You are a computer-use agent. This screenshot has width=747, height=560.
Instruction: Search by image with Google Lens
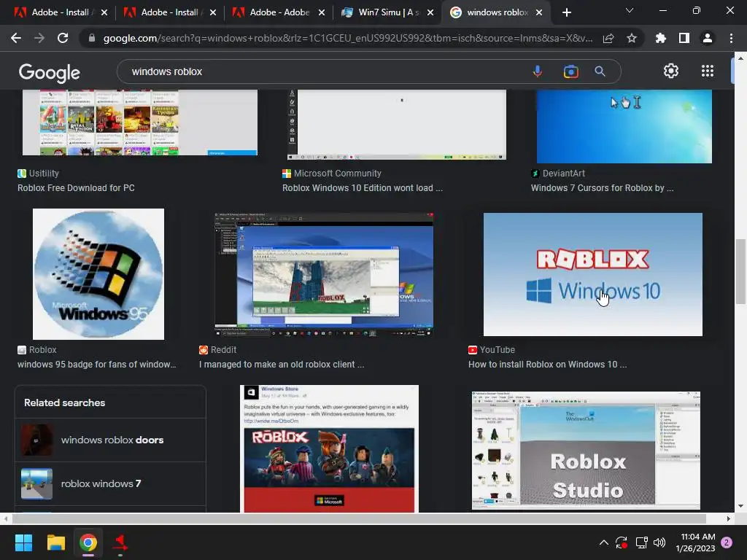[570, 71]
